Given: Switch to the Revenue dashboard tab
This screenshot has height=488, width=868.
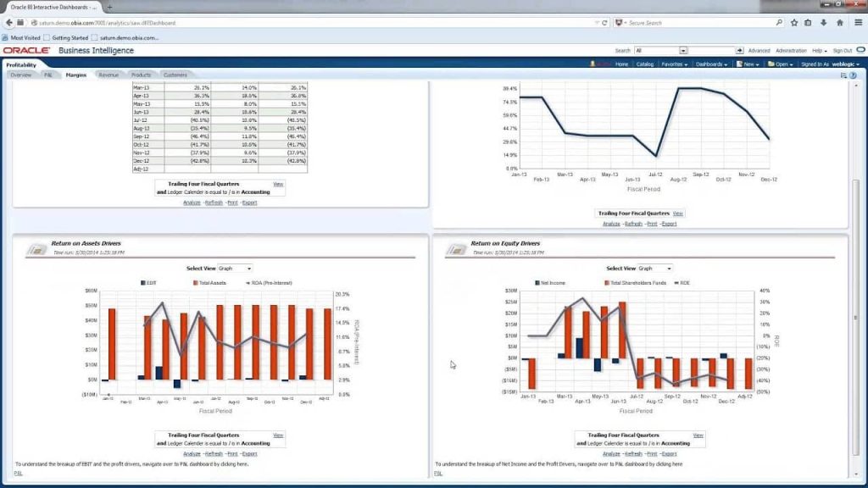Looking at the screenshot, I should (108, 75).
